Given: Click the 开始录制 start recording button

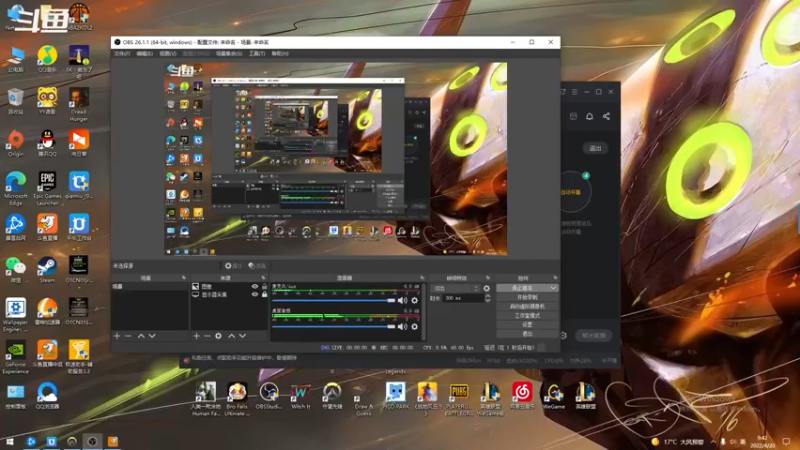Looking at the screenshot, I should [x=527, y=297].
